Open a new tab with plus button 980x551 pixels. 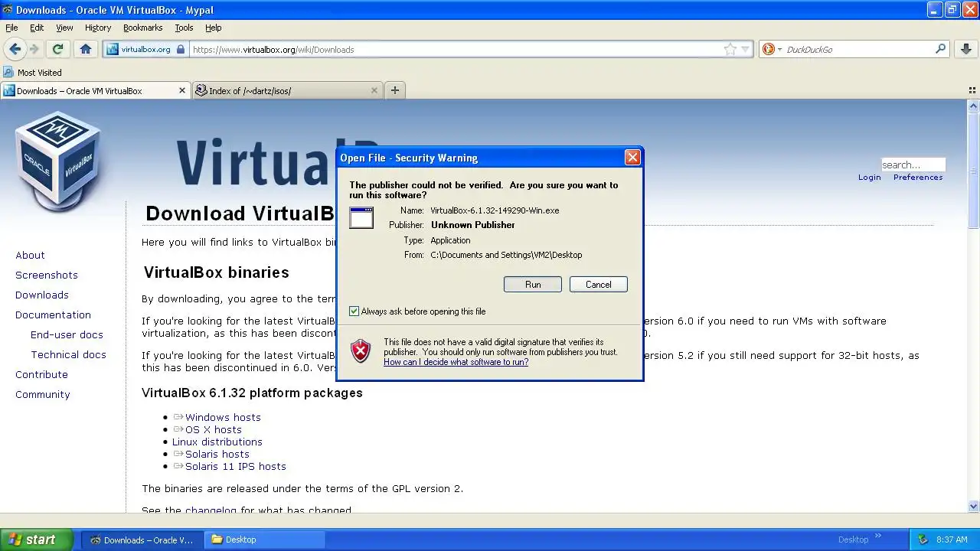tap(395, 90)
